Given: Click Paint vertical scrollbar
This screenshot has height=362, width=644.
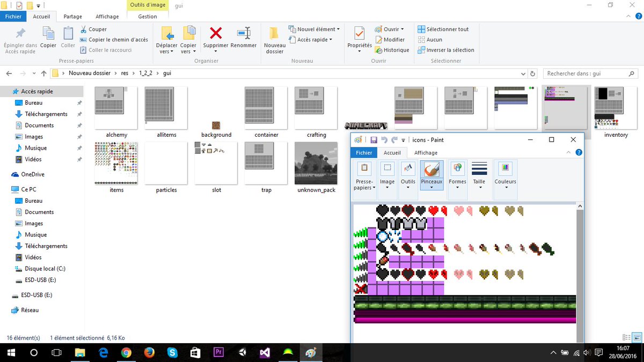Looking at the screenshot, I should point(579,272).
